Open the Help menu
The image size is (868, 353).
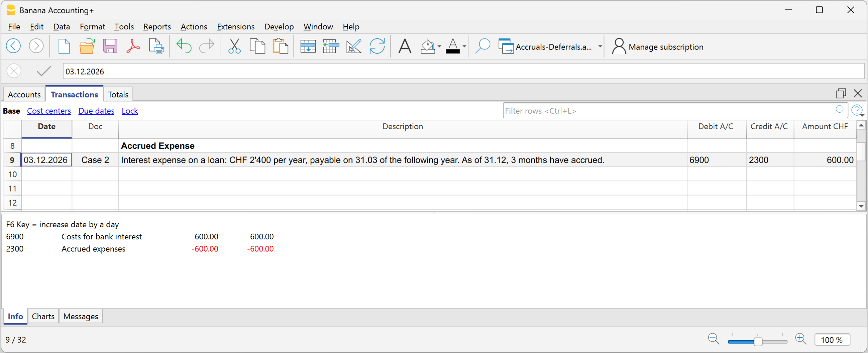click(x=351, y=27)
